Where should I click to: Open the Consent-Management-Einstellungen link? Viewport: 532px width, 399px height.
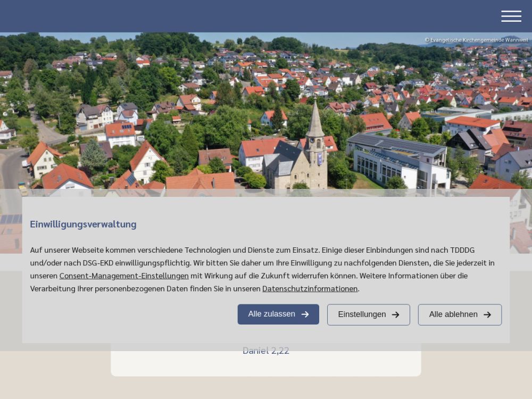click(x=124, y=276)
